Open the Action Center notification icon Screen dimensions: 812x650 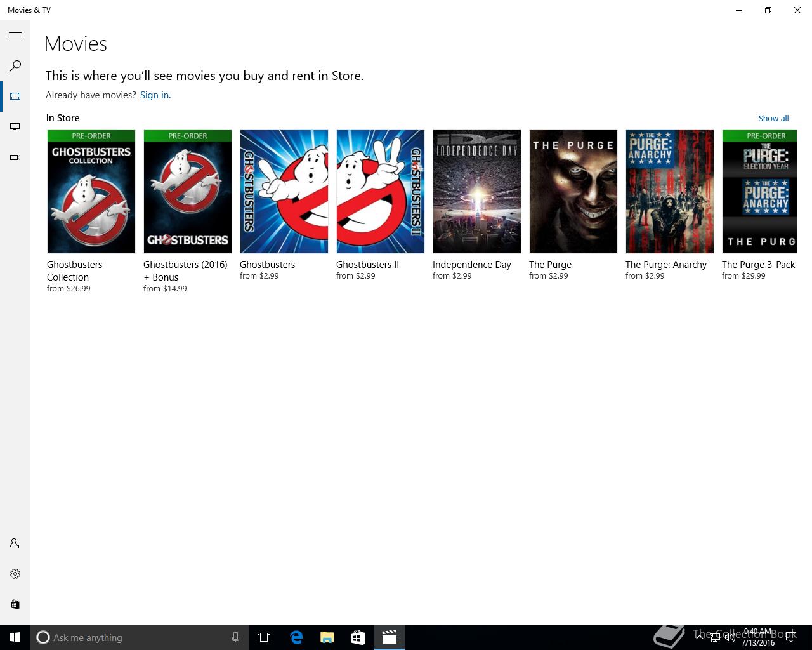(790, 637)
